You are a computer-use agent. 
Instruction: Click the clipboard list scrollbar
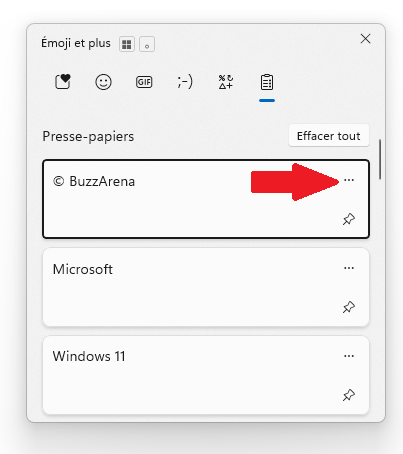point(380,160)
